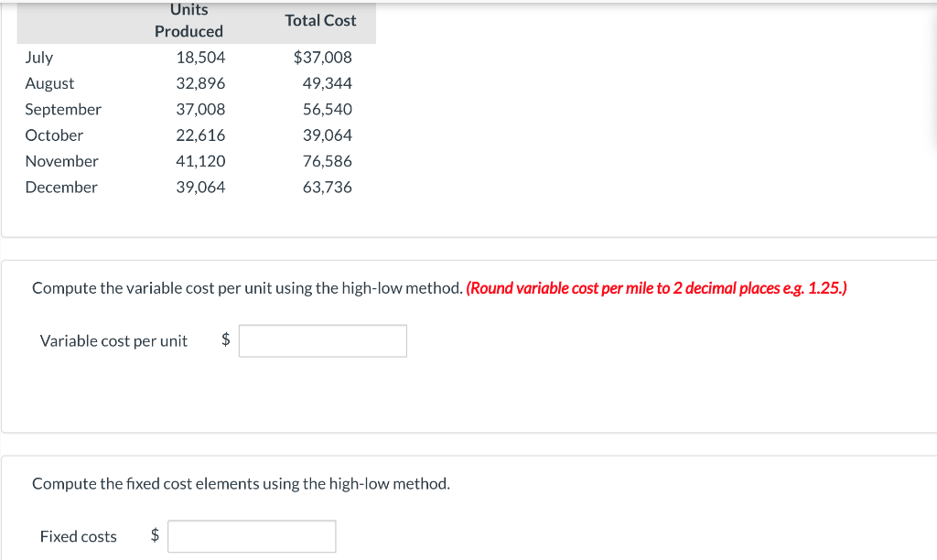Click the Variable cost per unit label

(114, 340)
